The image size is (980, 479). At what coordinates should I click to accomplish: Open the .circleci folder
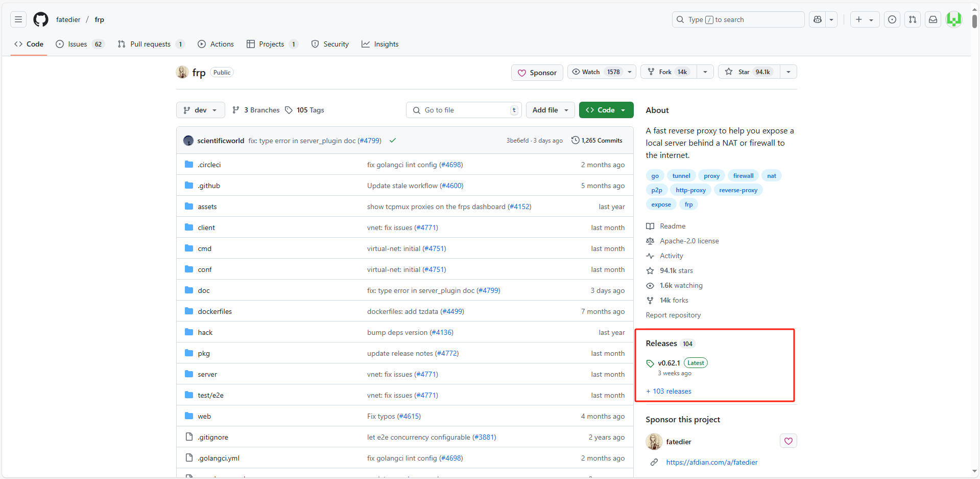pos(209,165)
